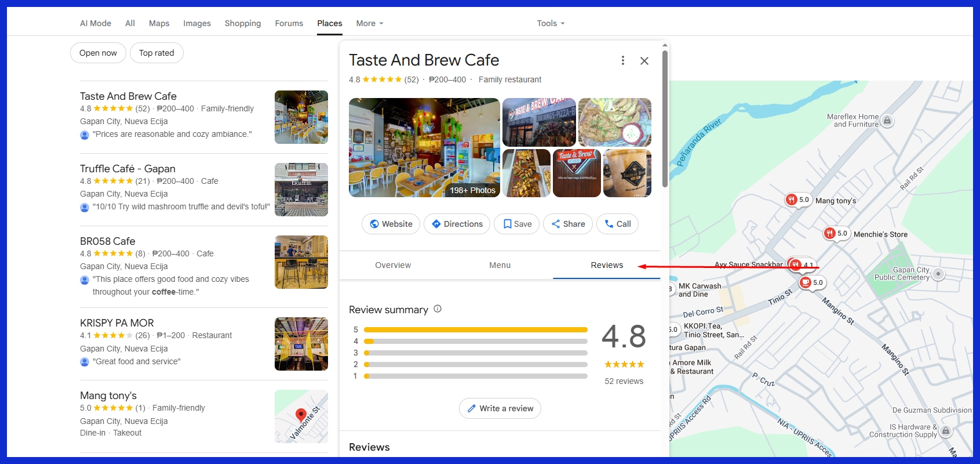This screenshot has width=980, height=464.
Task: Click the Mareflex Home and Furniture marker
Action: (887, 121)
